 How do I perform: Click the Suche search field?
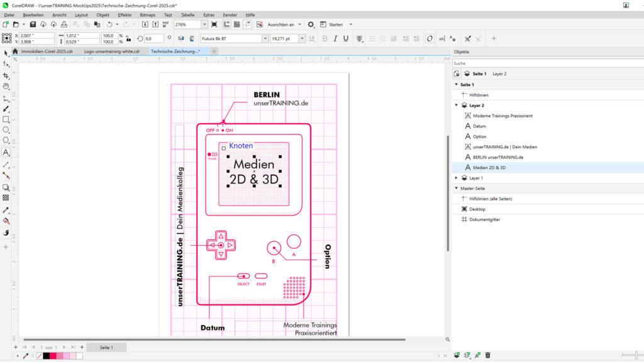548,63
